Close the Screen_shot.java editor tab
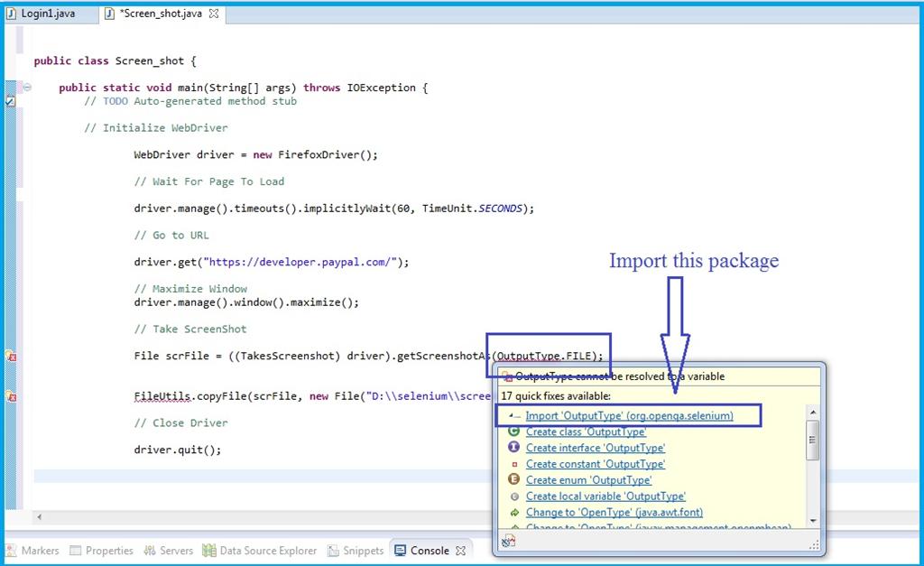The height and width of the screenshot is (566, 924). click(x=214, y=14)
